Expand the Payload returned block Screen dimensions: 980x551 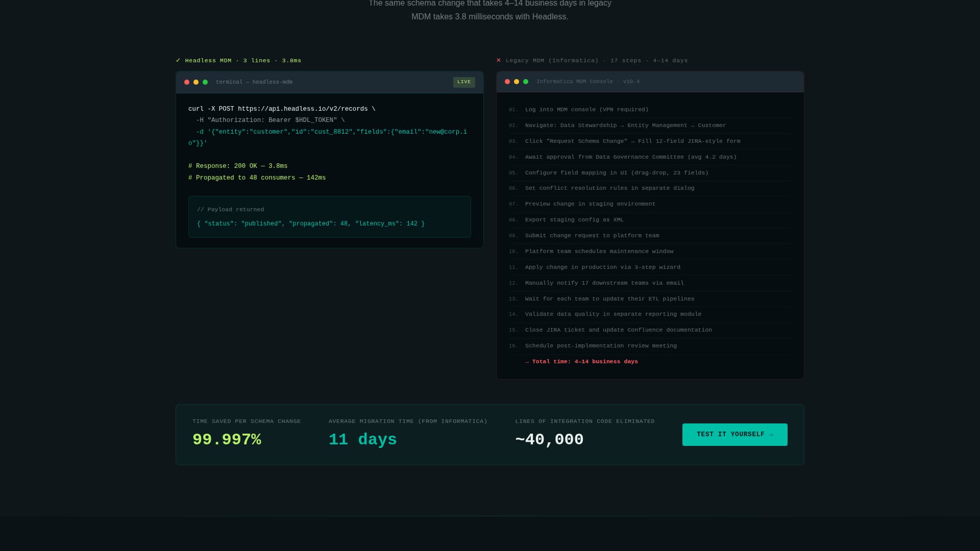click(x=330, y=217)
